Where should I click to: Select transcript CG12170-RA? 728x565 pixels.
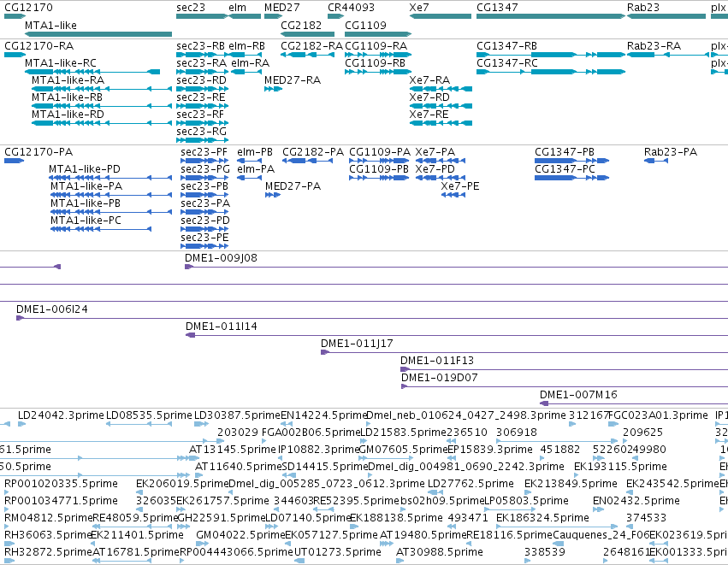[x=15, y=55]
